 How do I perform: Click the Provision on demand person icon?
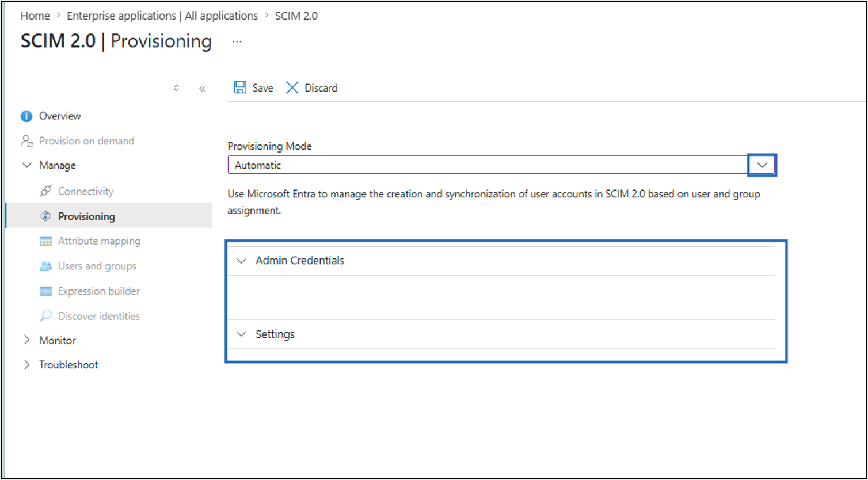(26, 141)
